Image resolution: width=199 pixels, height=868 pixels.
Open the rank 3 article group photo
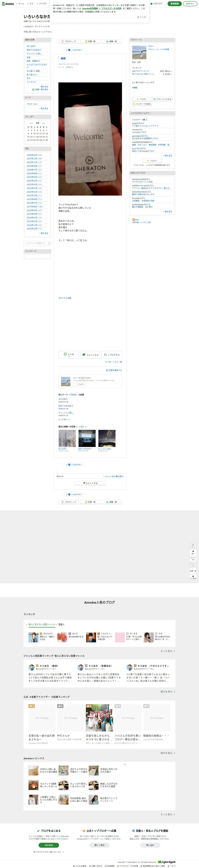click(x=99, y=718)
